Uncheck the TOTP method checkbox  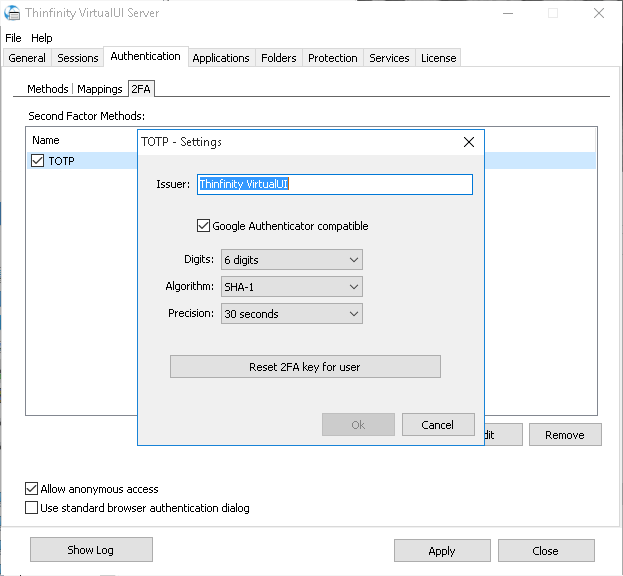point(38,161)
